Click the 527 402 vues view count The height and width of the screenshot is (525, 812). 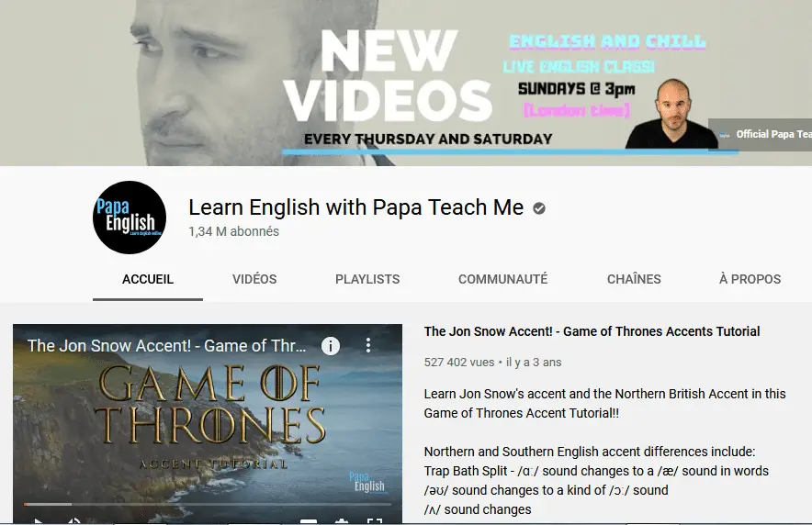point(459,363)
